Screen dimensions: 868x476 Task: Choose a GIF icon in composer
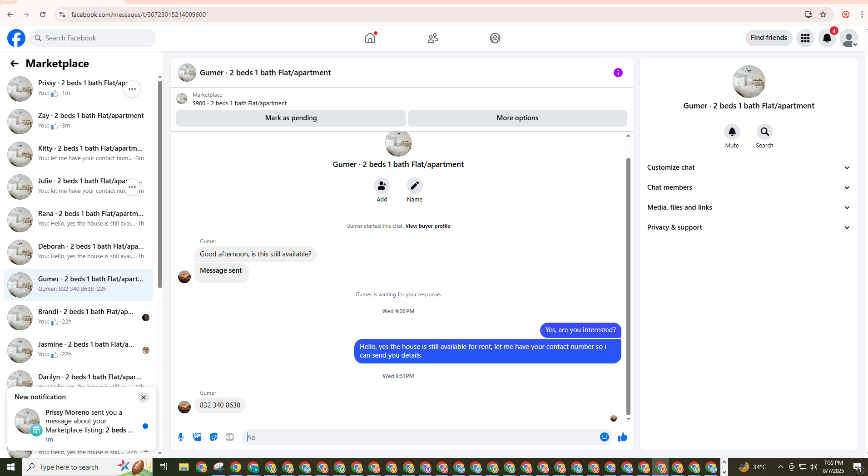pos(230,437)
